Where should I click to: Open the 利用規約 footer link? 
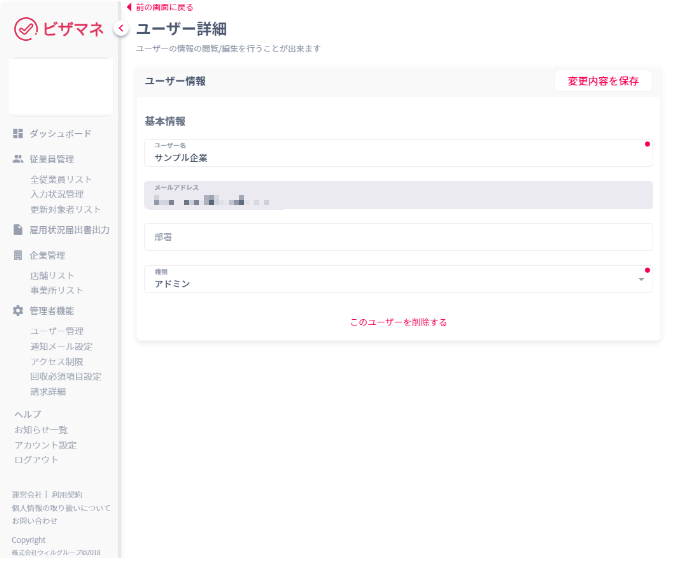click(x=67, y=495)
